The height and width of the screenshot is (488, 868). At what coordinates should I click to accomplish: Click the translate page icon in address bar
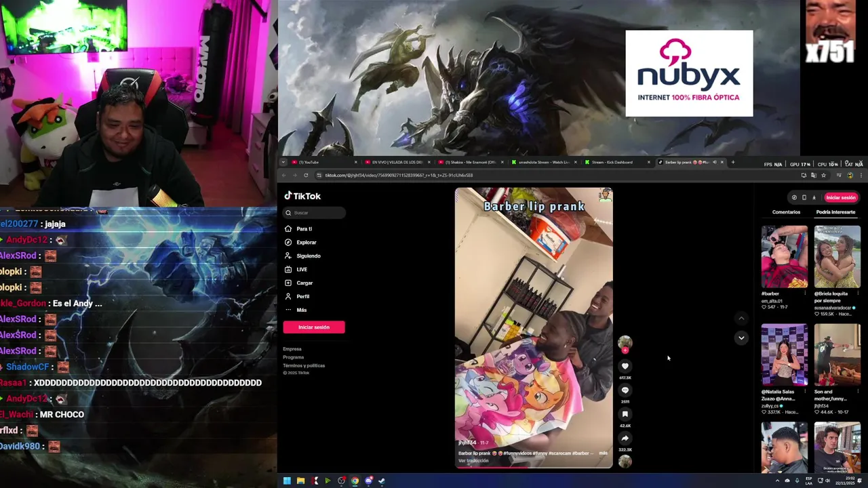coord(814,176)
